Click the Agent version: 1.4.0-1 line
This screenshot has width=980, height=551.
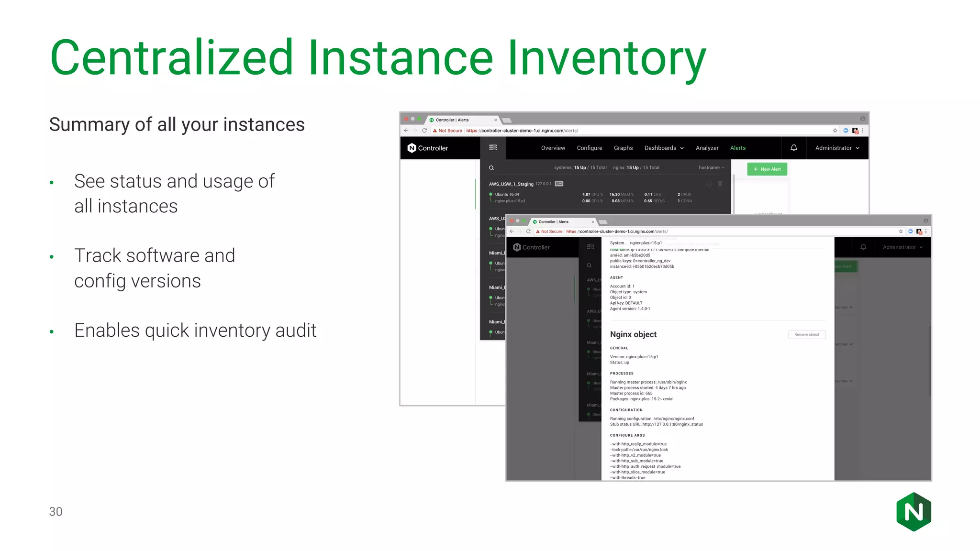[x=630, y=309]
